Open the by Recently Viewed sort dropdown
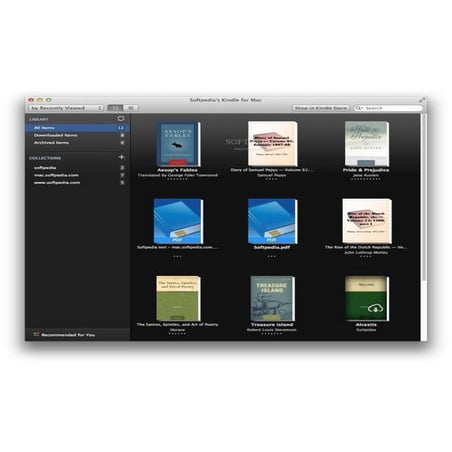Screen dimensions: 452x452 (66, 108)
